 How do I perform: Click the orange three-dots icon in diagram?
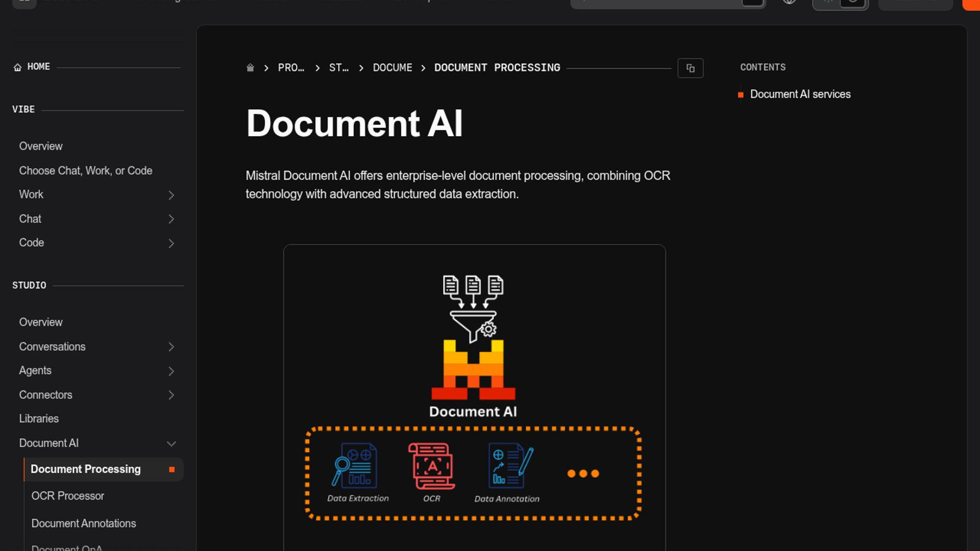[x=583, y=473]
